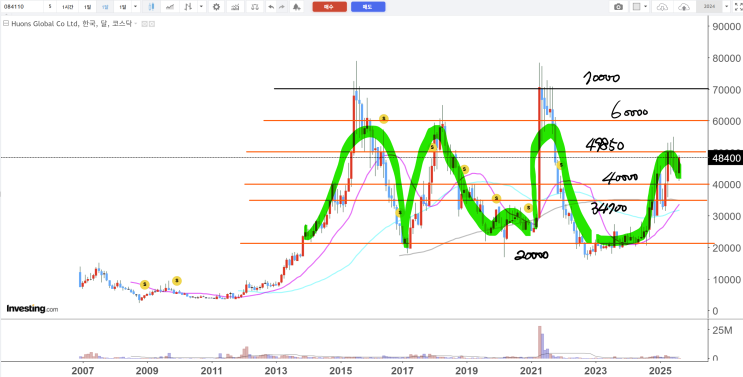The image size is (743, 377).
Task: Click the 48400 current price label
Action: [725, 158]
